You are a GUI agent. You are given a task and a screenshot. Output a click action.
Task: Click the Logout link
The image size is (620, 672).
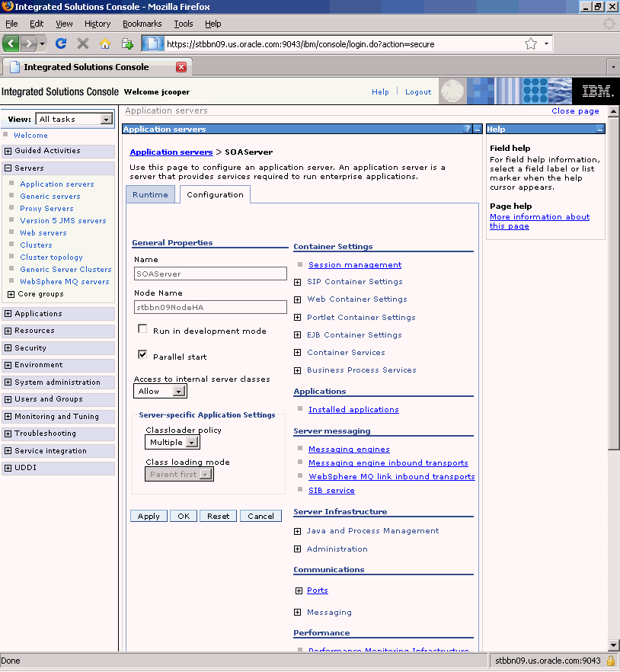click(x=418, y=91)
